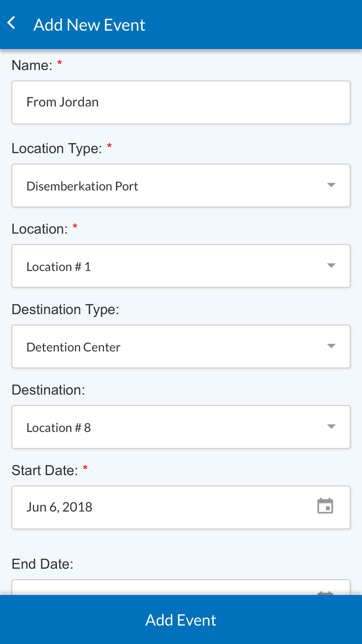Image resolution: width=362 pixels, height=644 pixels.
Task: Open the Start Date calendar picker icon
Action: pyautogui.click(x=325, y=506)
